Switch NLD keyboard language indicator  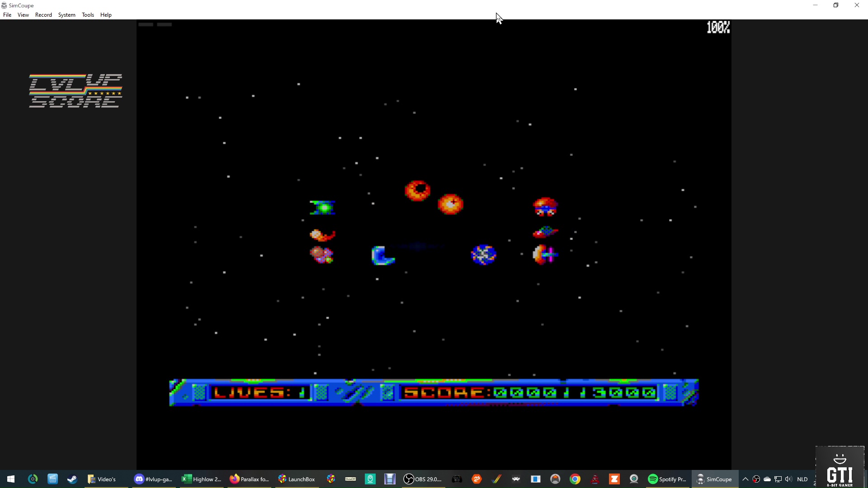[x=802, y=479]
